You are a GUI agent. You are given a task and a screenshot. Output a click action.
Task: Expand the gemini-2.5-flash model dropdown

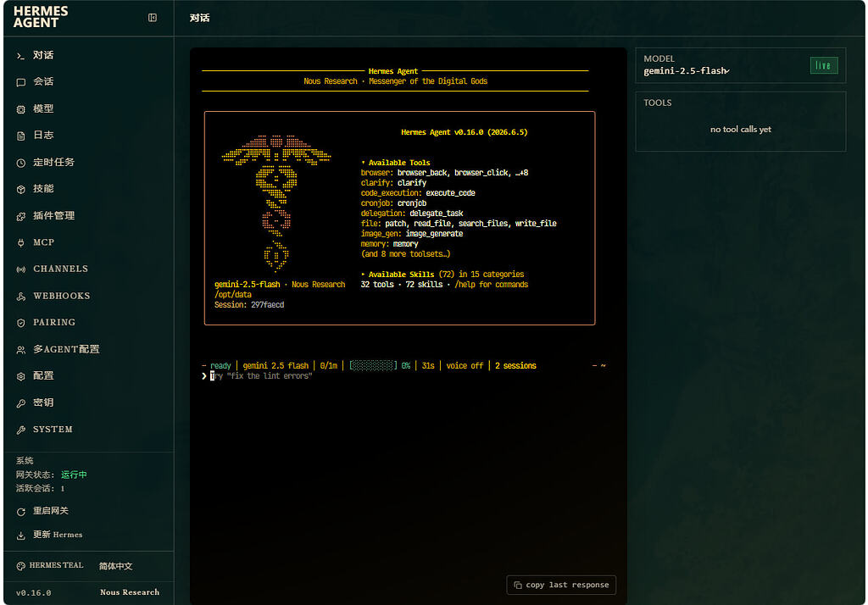687,71
